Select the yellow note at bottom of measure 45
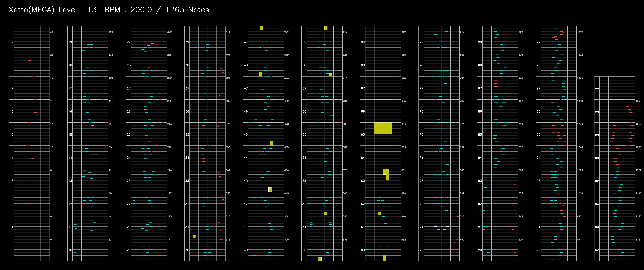Image resolution: width=644 pixels, height=270 pixels. click(x=271, y=143)
